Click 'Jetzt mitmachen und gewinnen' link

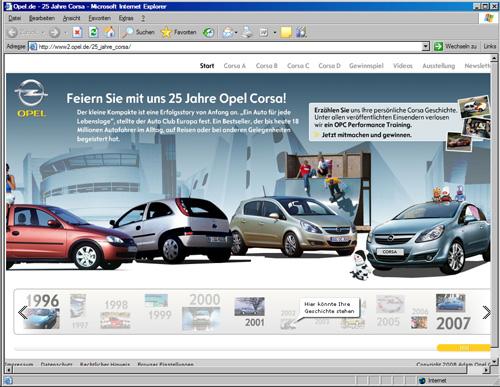[366, 135]
